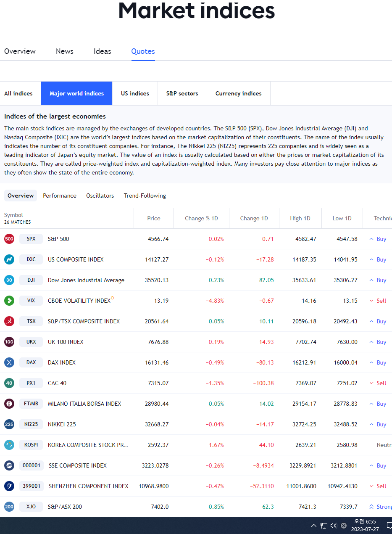Click the Shenzhen Component logo icon
392x534 pixels.
9,486
